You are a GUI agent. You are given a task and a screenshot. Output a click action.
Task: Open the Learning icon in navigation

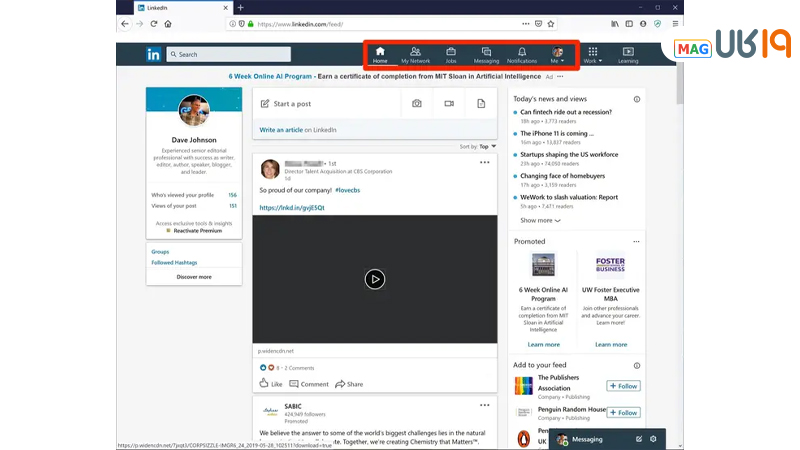[627, 54]
